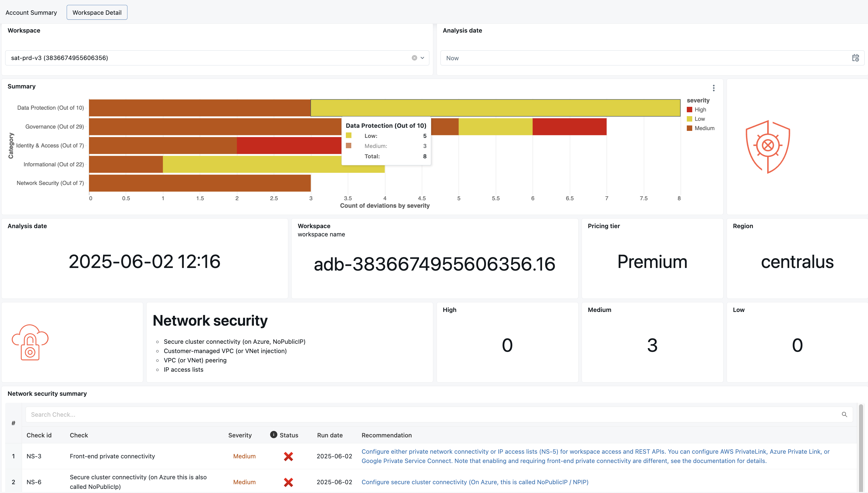The width and height of the screenshot is (868, 493).
Task: Click the Medium count value 3
Action: tap(652, 345)
